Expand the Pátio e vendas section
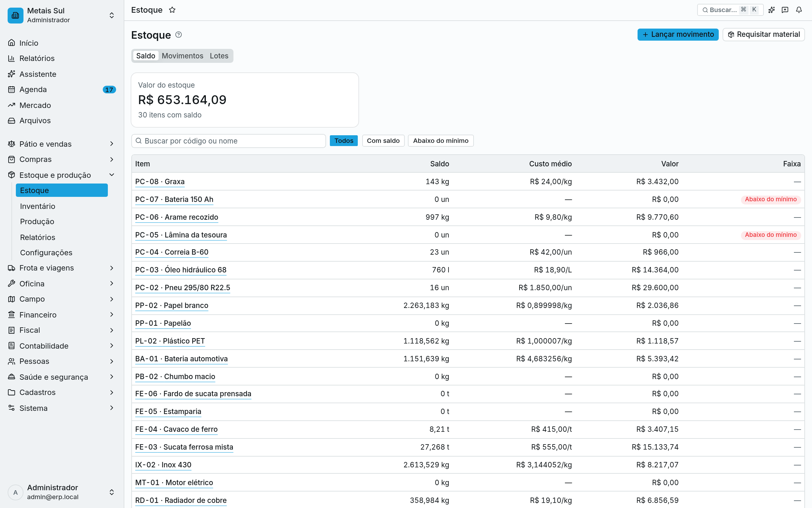The image size is (812, 508). (x=62, y=144)
